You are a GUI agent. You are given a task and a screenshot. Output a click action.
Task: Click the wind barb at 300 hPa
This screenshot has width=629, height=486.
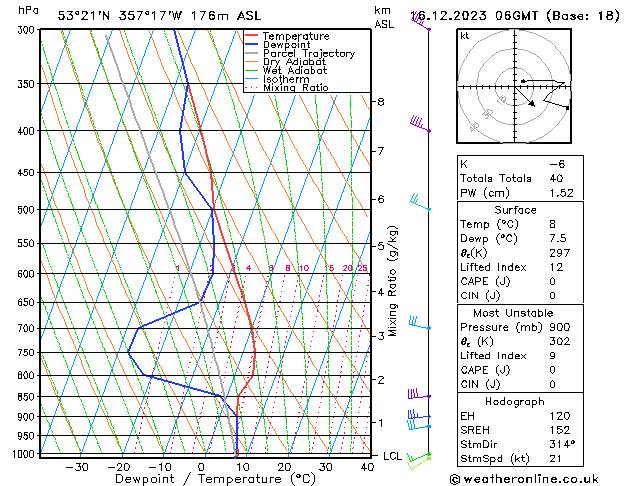[420, 22]
